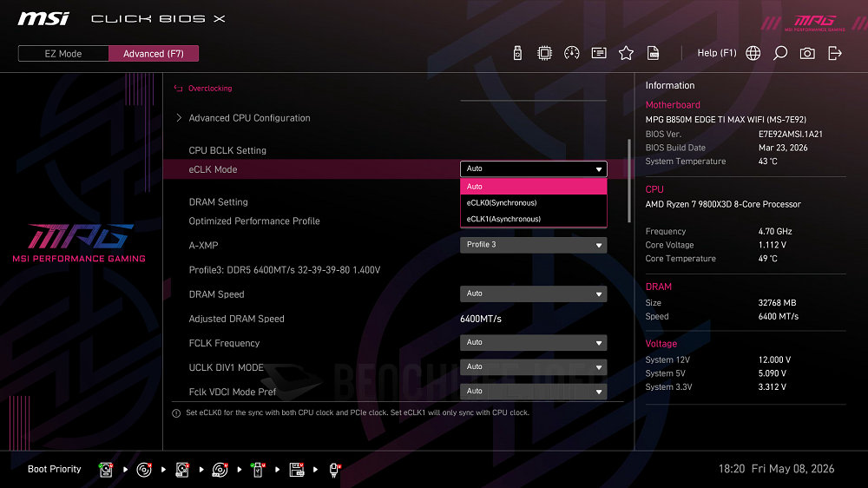Image resolution: width=868 pixels, height=488 pixels.
Task: Click the info icon beside eCLK0 help text
Action: (176, 413)
